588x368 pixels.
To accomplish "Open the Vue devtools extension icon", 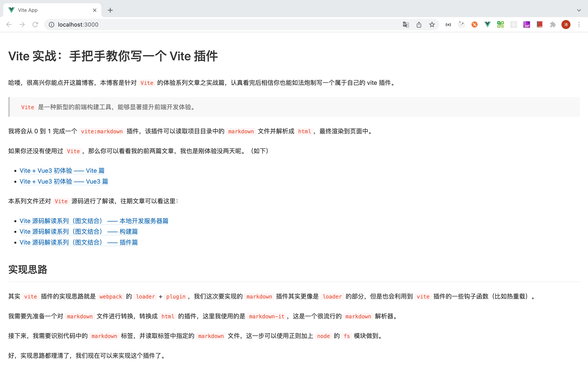I will tap(487, 25).
